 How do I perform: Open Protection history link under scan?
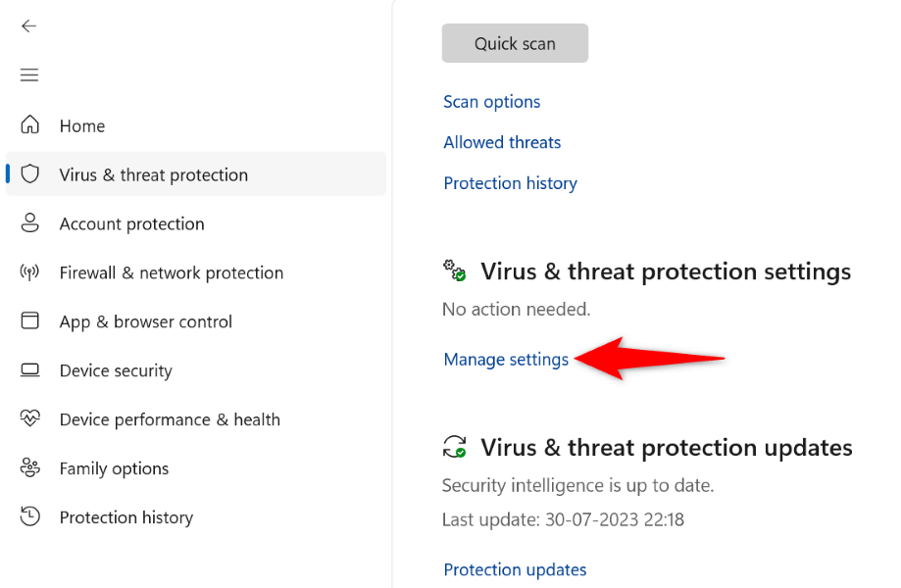click(x=510, y=183)
